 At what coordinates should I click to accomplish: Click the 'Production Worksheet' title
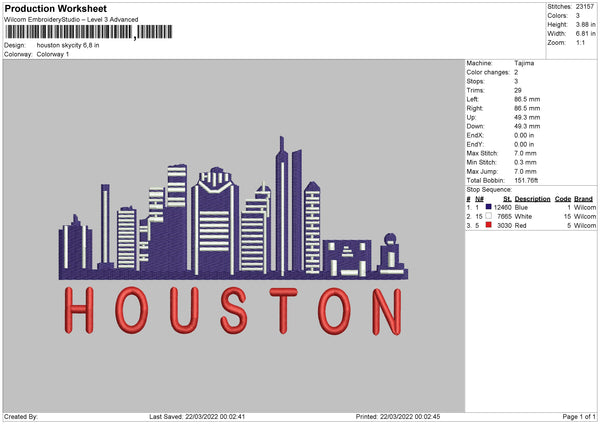[x=55, y=8]
